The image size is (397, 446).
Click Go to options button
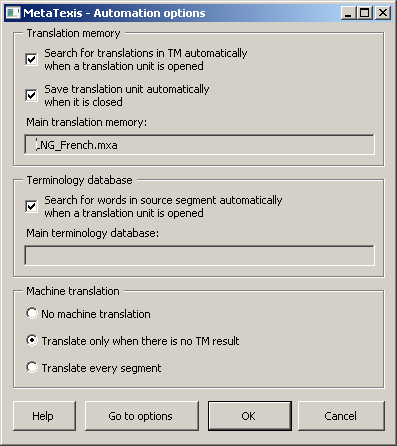coord(142,416)
